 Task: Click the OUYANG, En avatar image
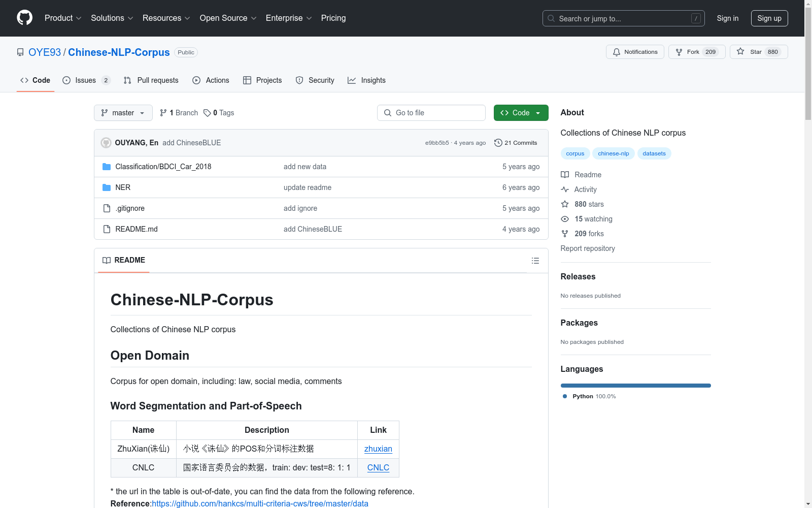106,143
